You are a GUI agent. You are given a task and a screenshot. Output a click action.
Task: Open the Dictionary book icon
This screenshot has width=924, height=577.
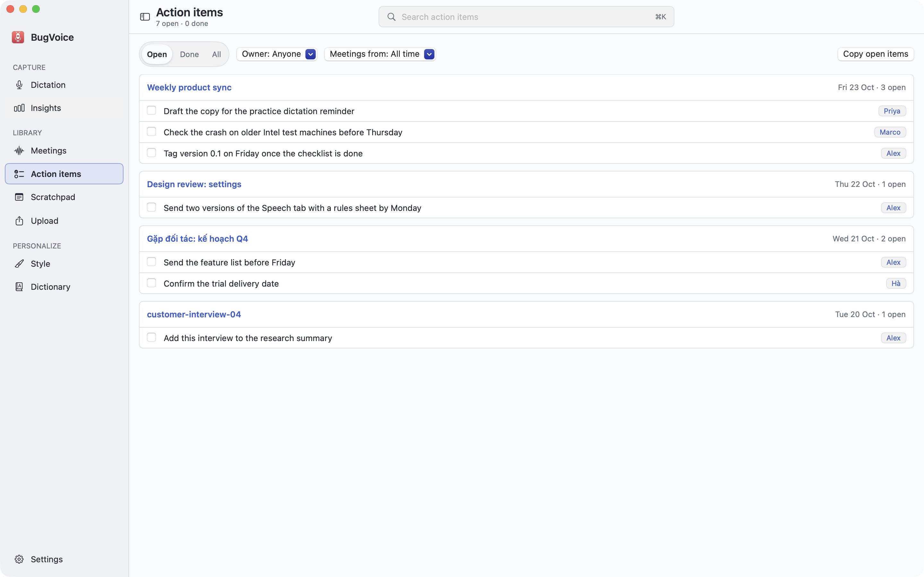19,287
